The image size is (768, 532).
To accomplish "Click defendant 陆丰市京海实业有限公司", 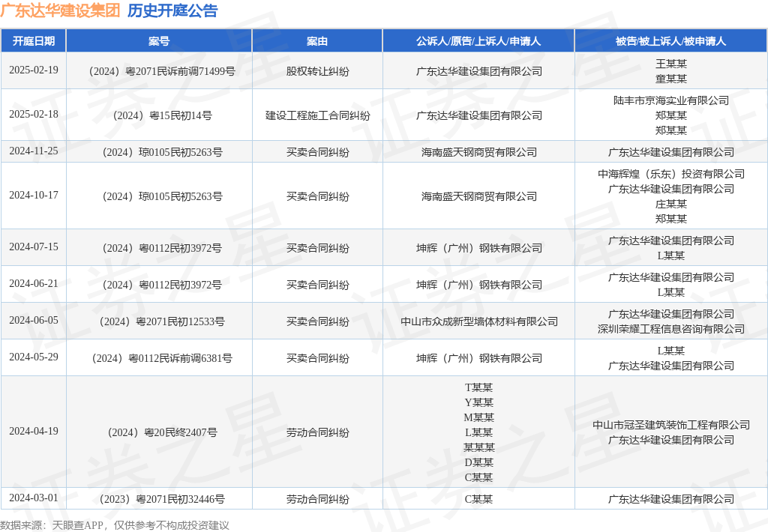I will (x=671, y=100).
